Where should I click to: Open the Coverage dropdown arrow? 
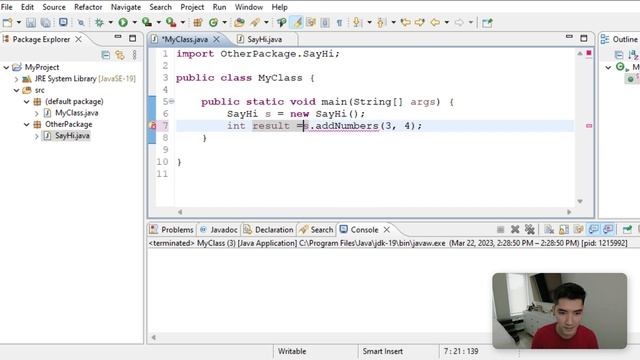(158, 22)
